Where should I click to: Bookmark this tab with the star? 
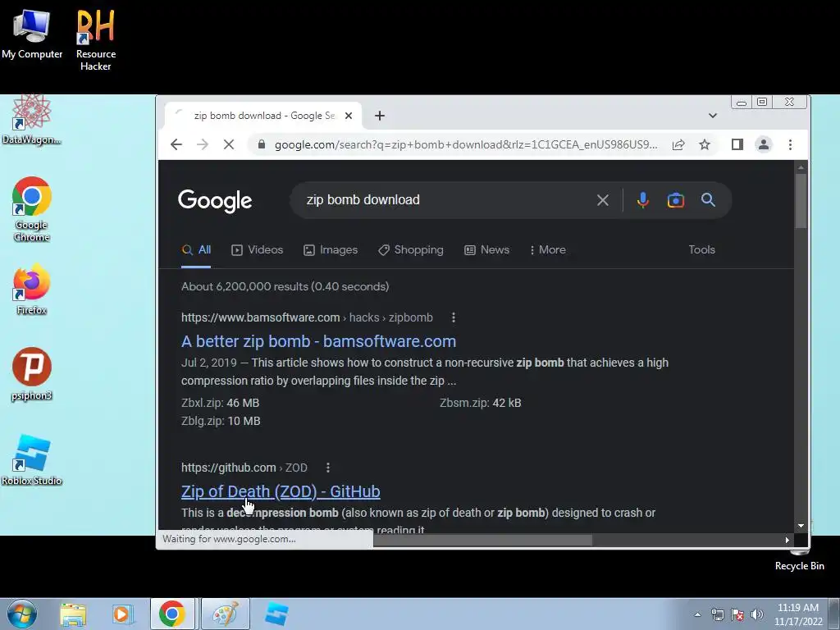coord(705,144)
